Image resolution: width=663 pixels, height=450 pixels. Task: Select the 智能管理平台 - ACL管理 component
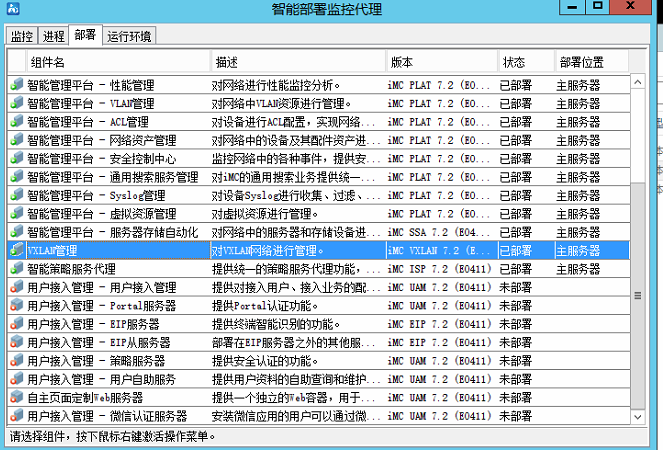click(x=88, y=122)
